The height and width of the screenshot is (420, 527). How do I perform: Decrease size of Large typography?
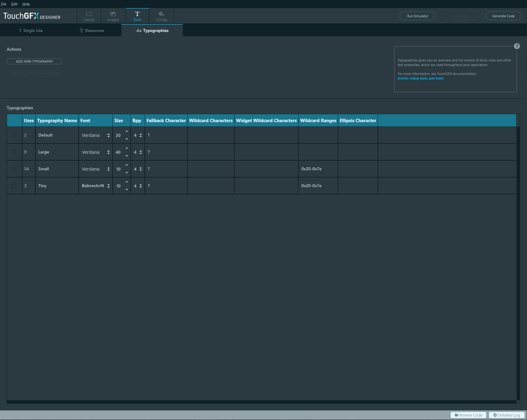(127, 156)
